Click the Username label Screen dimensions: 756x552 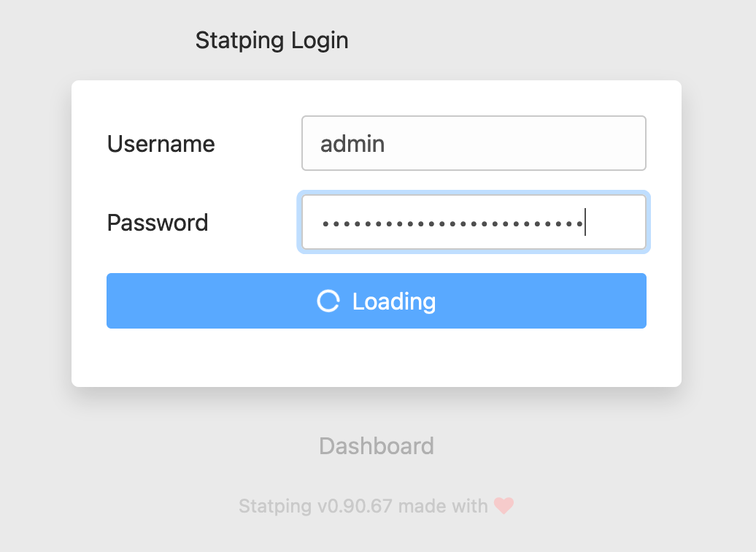161,144
